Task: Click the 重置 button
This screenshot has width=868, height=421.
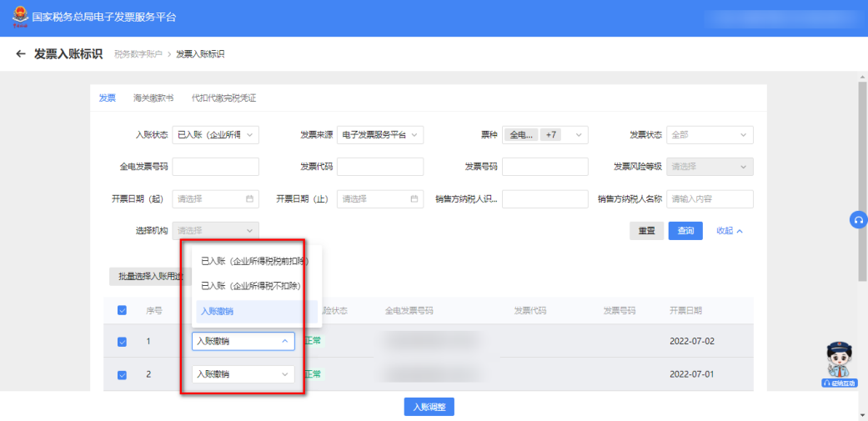Action: 646,231
